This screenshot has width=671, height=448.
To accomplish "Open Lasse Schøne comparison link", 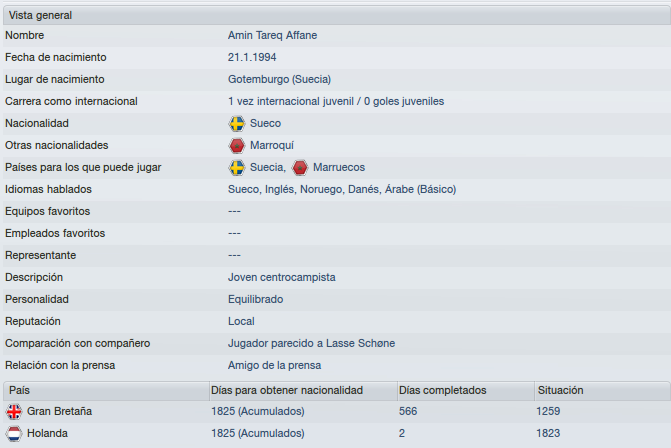I will (360, 343).
